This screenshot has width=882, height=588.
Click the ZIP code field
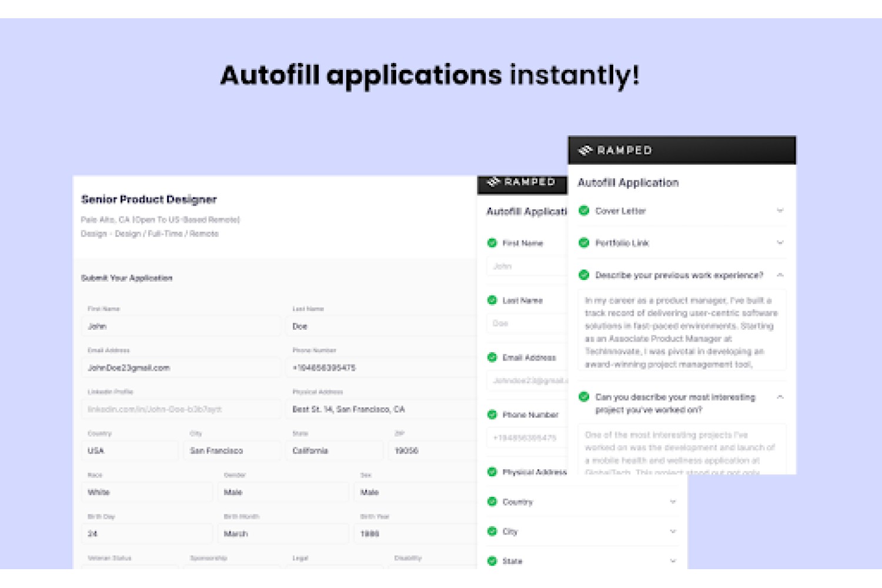pos(433,450)
